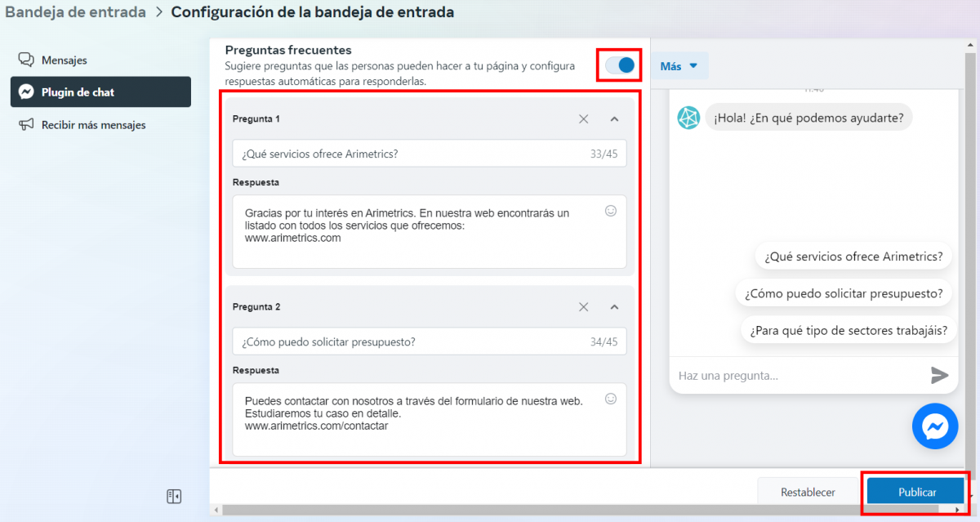
Task: Click the Restablecer button
Action: [808, 493]
